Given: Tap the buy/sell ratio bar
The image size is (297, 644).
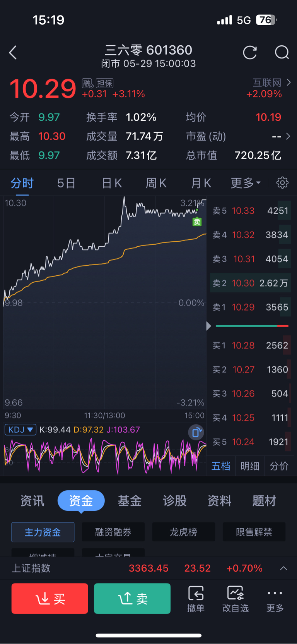Looking at the screenshot, I should (252, 326).
